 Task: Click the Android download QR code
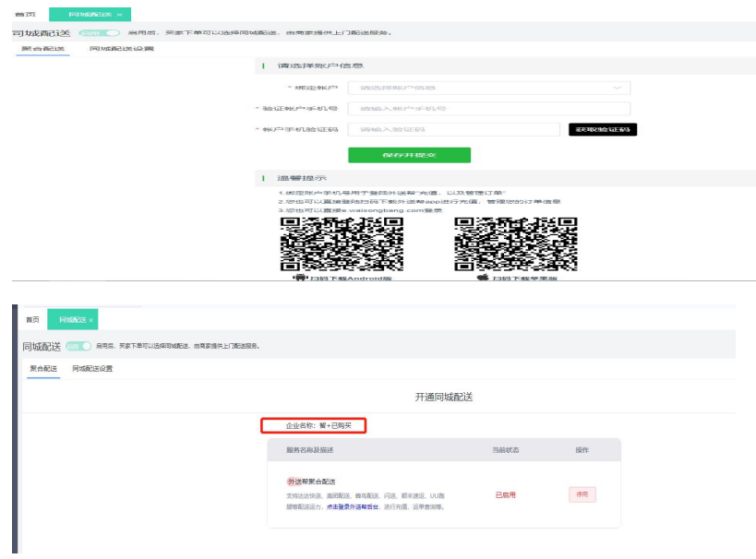coord(342,244)
